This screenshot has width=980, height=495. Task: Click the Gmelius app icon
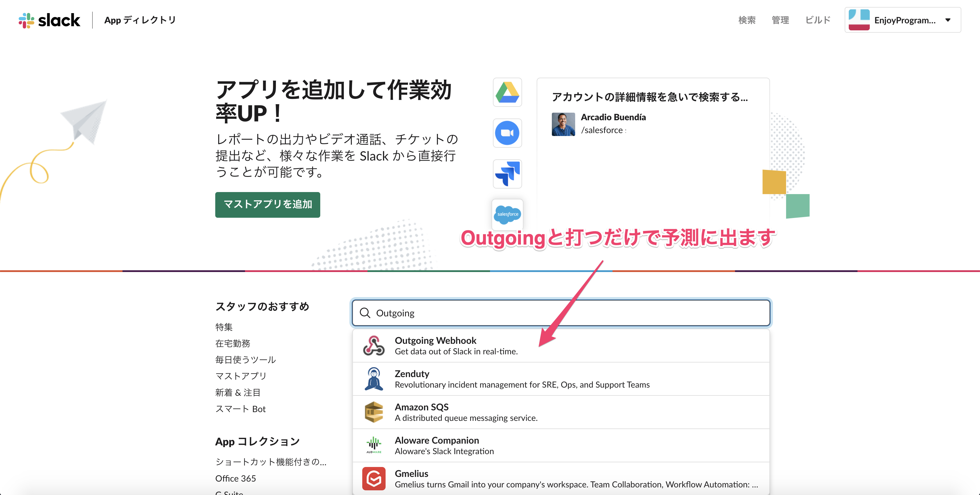point(374,479)
